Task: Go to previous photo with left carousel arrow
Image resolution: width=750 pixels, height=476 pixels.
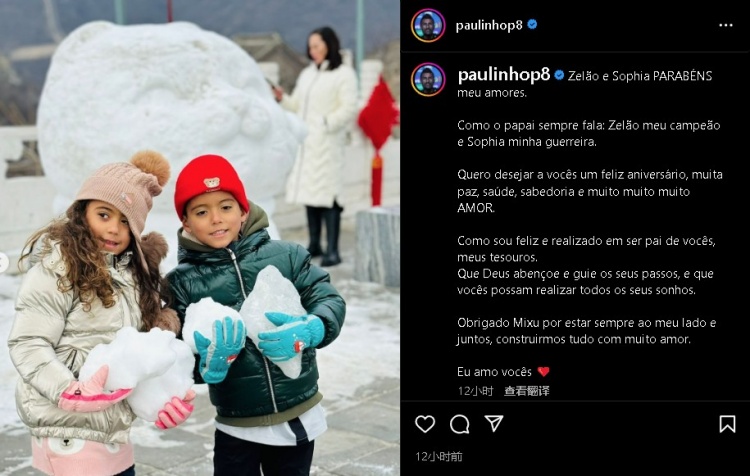Action: click(3, 263)
